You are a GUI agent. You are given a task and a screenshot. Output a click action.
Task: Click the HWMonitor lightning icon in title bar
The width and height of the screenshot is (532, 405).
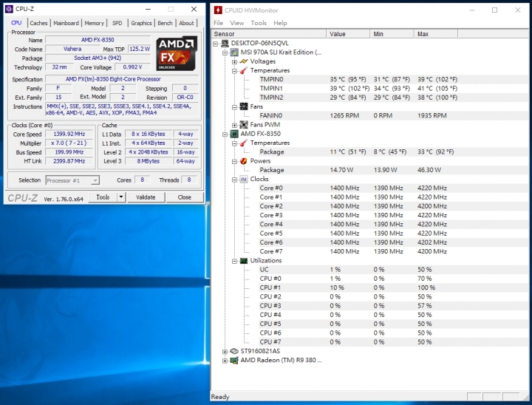coord(218,10)
